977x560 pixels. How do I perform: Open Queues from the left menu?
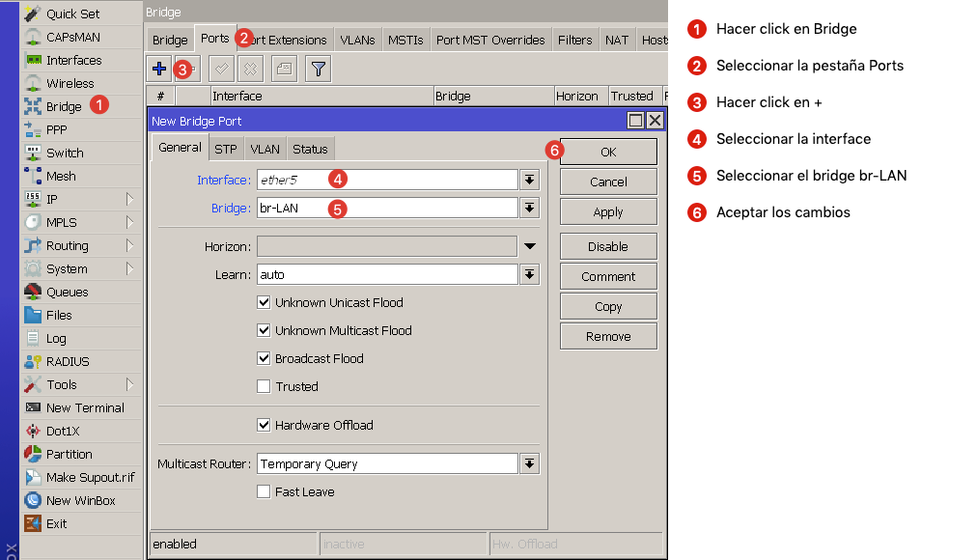click(x=67, y=292)
